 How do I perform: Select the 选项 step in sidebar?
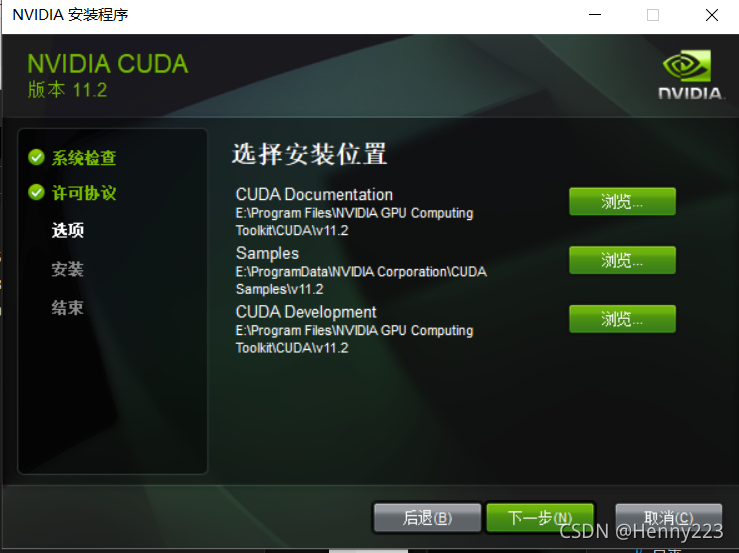click(x=67, y=230)
